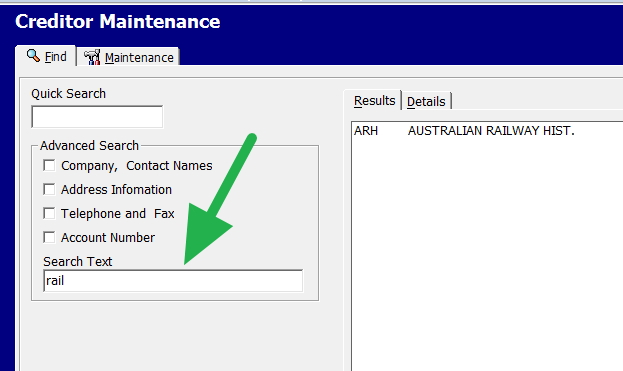Click the Company, Contact Names label text
623x371 pixels.
click(137, 166)
